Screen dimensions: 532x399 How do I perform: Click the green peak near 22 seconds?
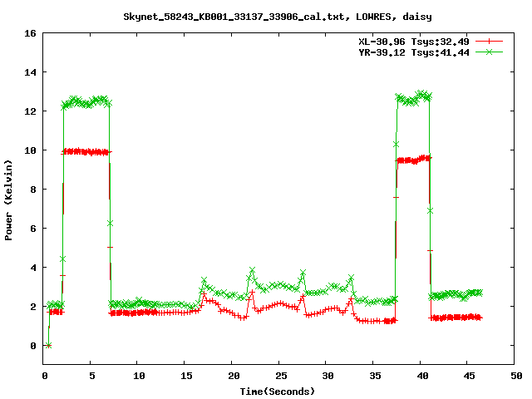[252, 271]
